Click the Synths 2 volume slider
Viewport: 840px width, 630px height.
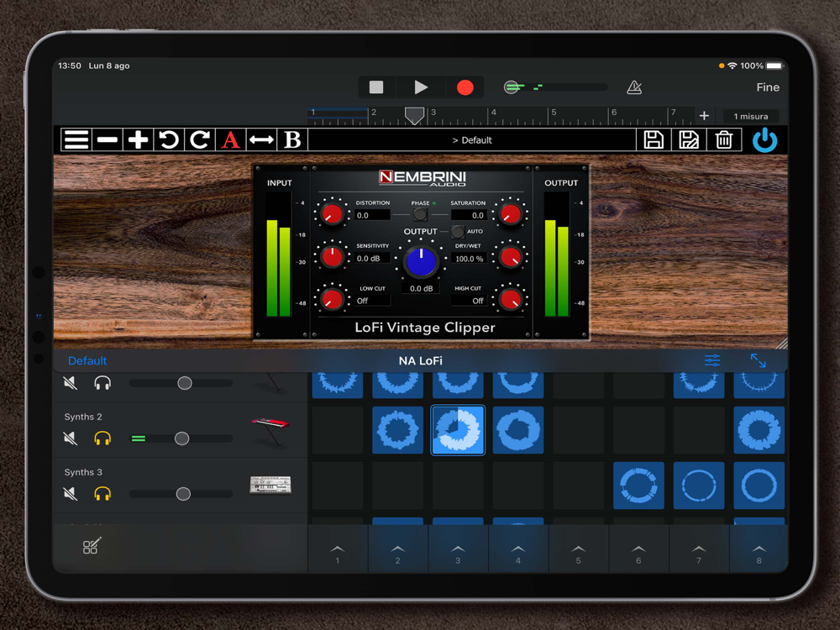point(181,438)
